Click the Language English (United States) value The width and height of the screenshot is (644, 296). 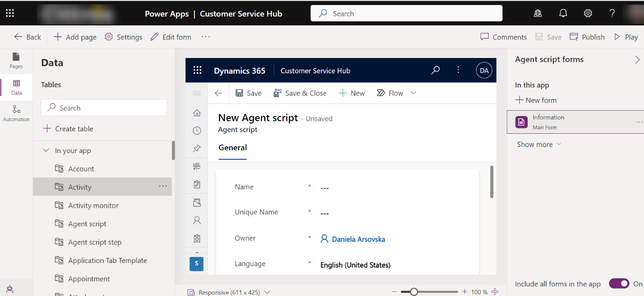[x=355, y=265]
